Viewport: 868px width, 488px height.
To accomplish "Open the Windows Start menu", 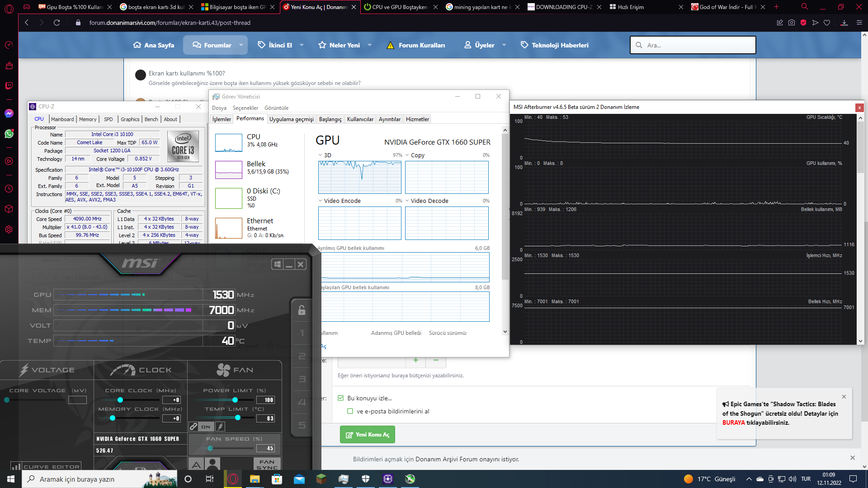I will [11, 479].
